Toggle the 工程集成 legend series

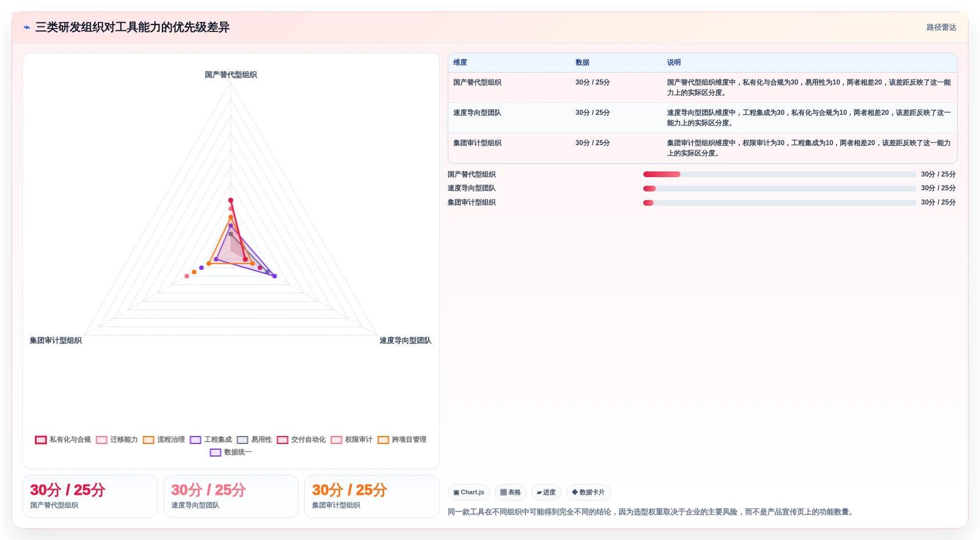point(211,439)
